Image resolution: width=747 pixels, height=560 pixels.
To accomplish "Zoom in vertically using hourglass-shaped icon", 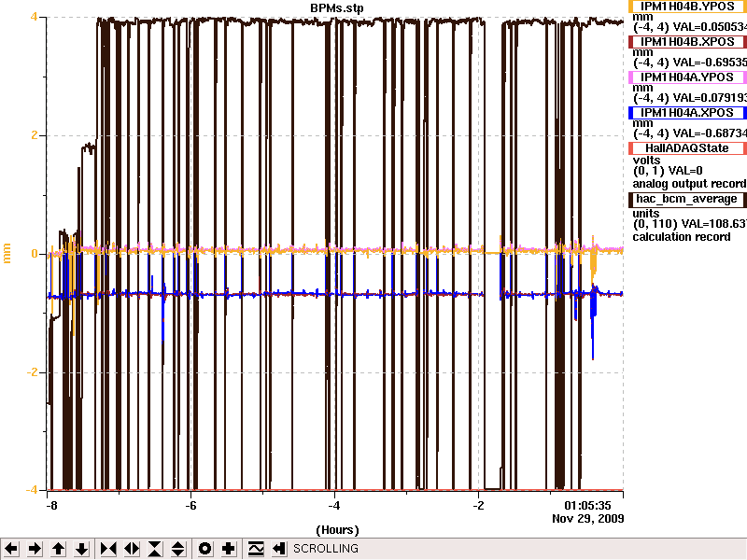I will click(155, 549).
